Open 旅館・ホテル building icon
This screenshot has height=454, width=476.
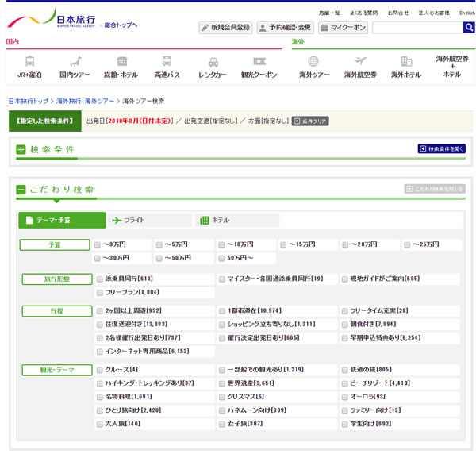[x=121, y=62]
